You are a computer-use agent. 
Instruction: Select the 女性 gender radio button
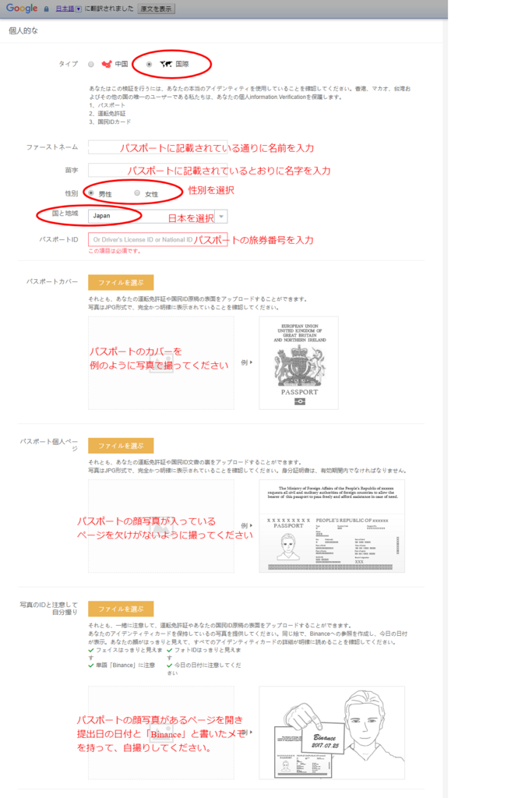point(138,192)
